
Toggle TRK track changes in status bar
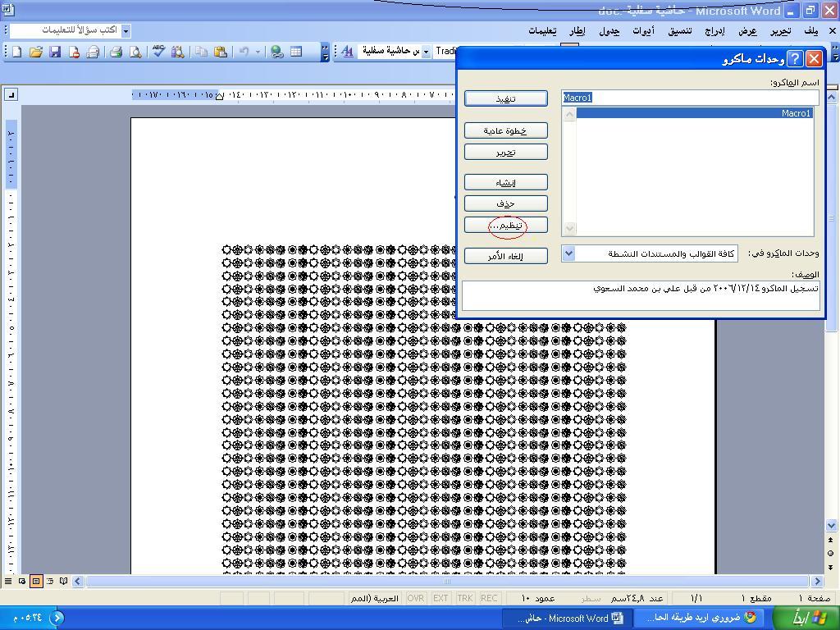465,598
